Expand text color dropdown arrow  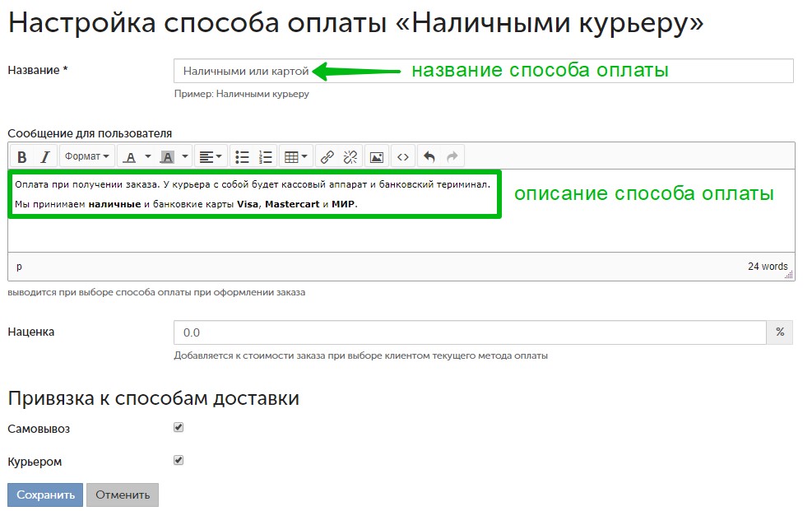point(147,156)
